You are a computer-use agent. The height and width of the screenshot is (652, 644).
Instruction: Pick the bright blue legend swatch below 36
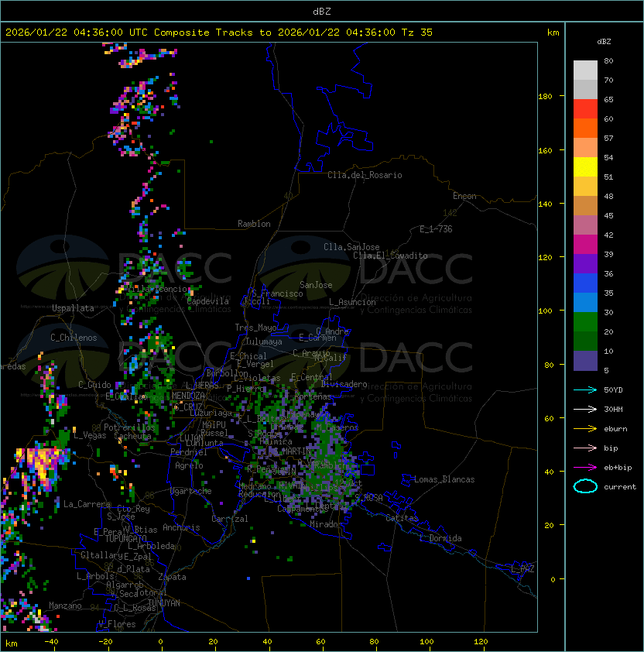click(585, 283)
